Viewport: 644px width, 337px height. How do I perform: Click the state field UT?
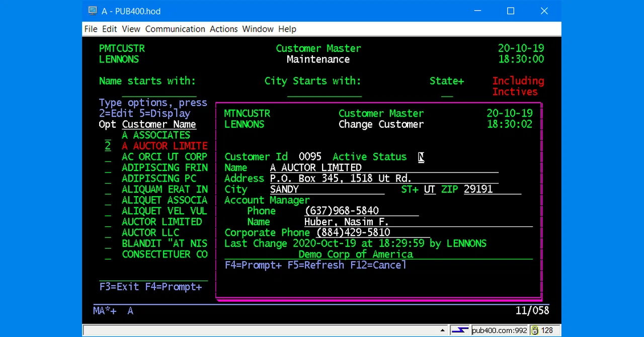click(x=429, y=189)
